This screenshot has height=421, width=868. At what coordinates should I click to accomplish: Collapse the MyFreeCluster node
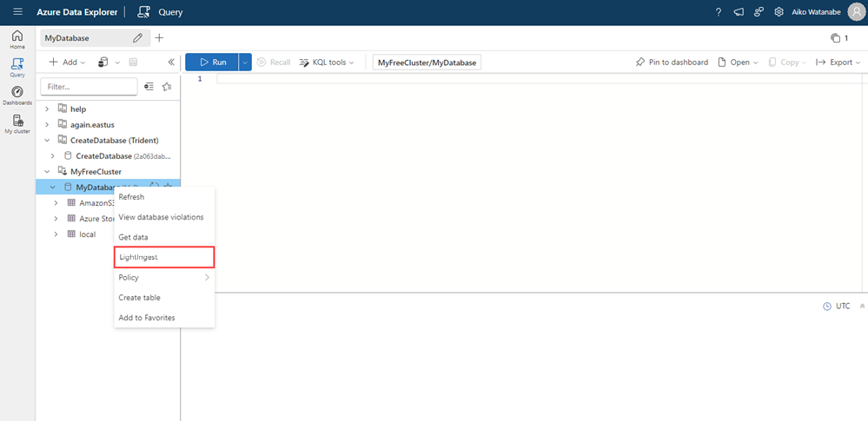click(x=47, y=172)
